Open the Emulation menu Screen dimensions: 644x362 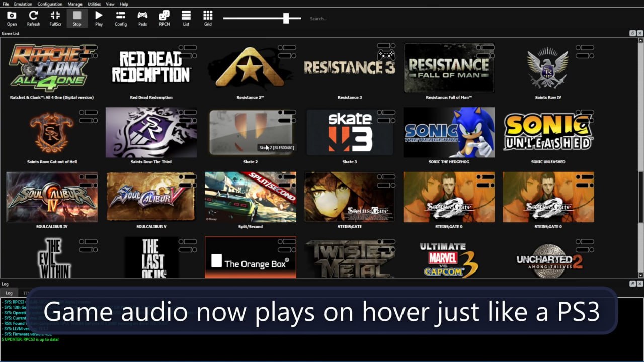click(23, 4)
